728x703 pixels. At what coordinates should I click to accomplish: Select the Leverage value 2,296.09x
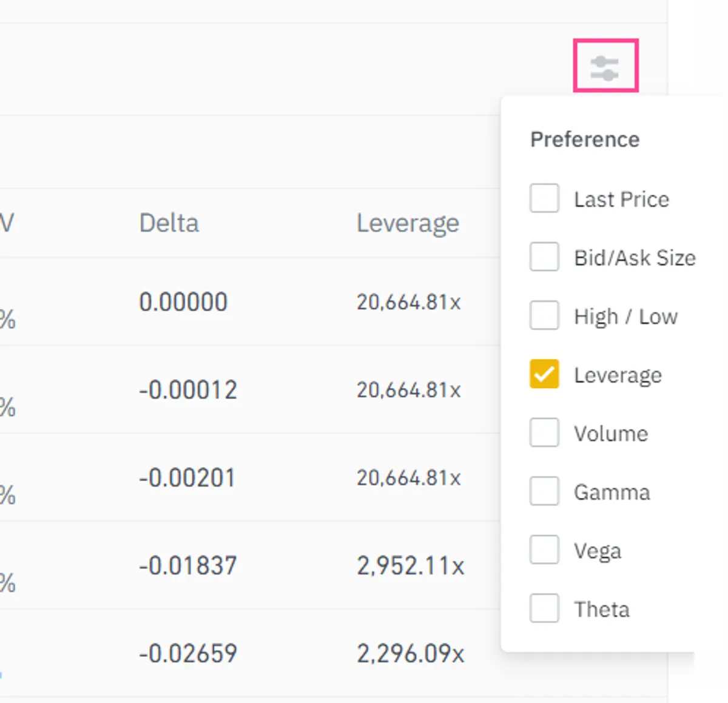pyautogui.click(x=410, y=654)
